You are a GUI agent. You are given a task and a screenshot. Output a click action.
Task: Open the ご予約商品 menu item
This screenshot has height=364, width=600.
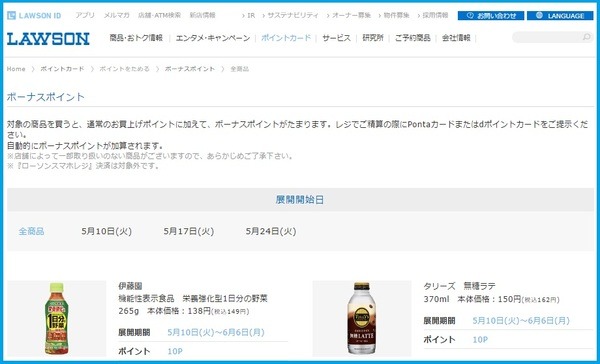(x=412, y=38)
